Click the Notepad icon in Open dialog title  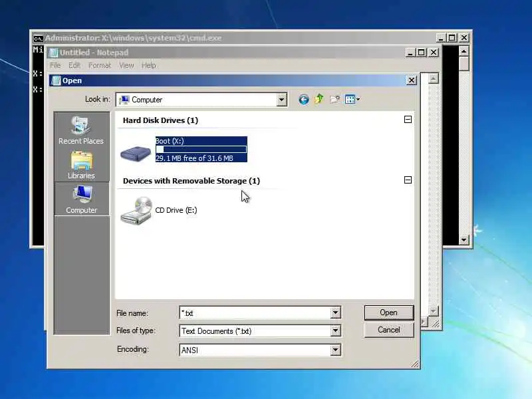point(56,80)
